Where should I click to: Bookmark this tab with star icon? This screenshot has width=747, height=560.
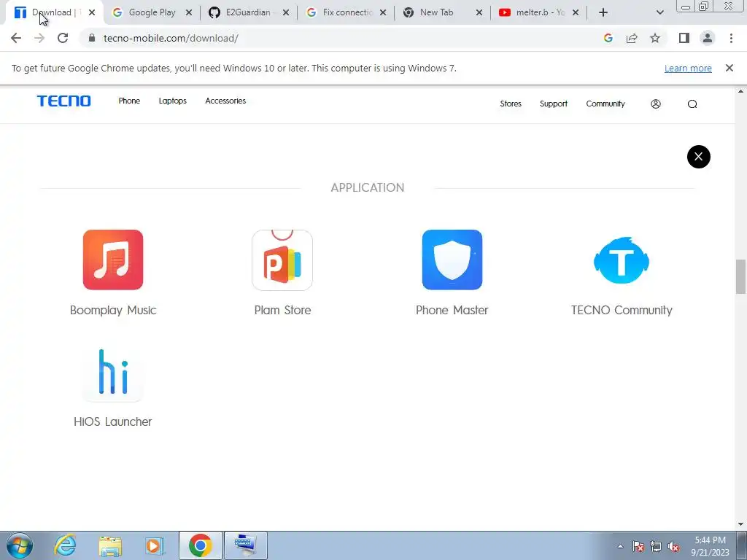point(655,38)
